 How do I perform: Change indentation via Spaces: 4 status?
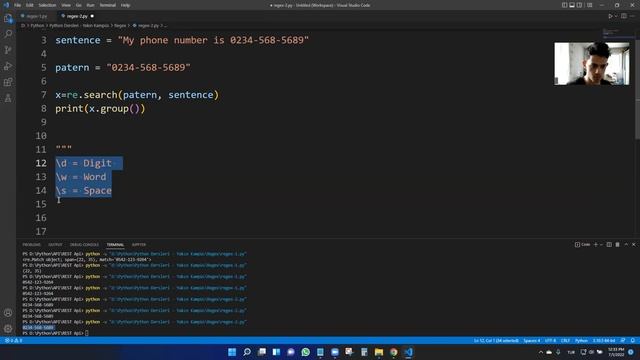pos(531,340)
